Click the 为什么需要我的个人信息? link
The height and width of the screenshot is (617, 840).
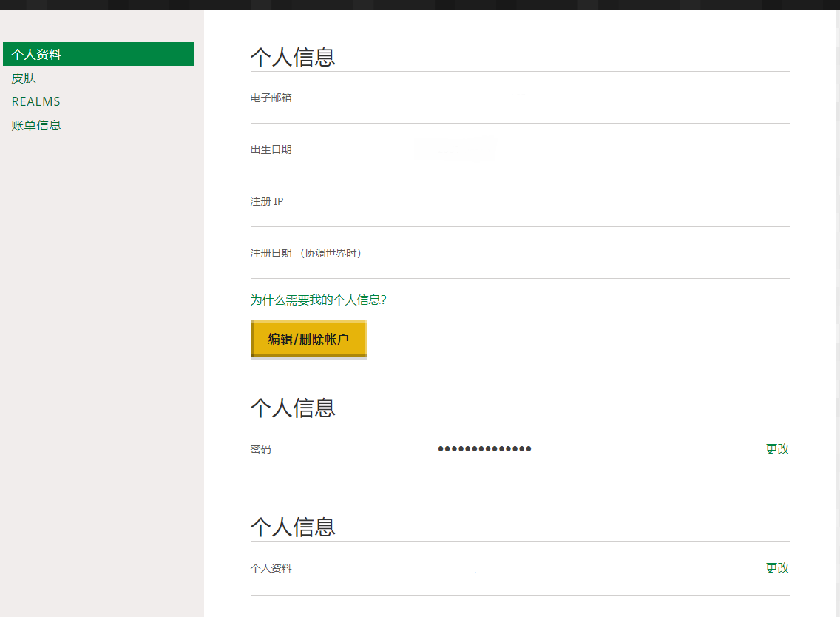(x=318, y=300)
